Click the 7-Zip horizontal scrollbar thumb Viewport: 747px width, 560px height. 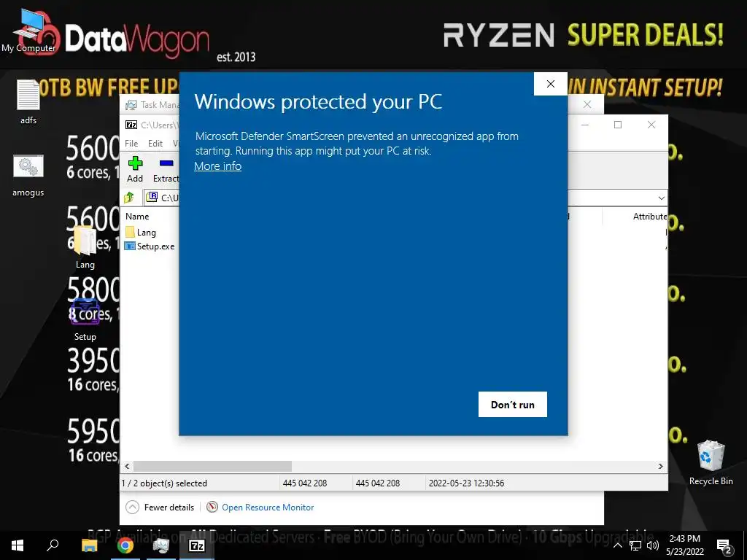(x=212, y=466)
